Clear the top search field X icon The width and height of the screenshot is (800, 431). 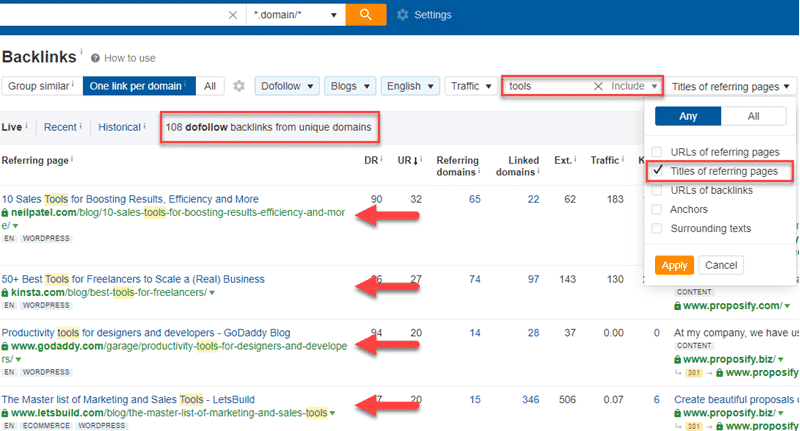click(x=233, y=15)
